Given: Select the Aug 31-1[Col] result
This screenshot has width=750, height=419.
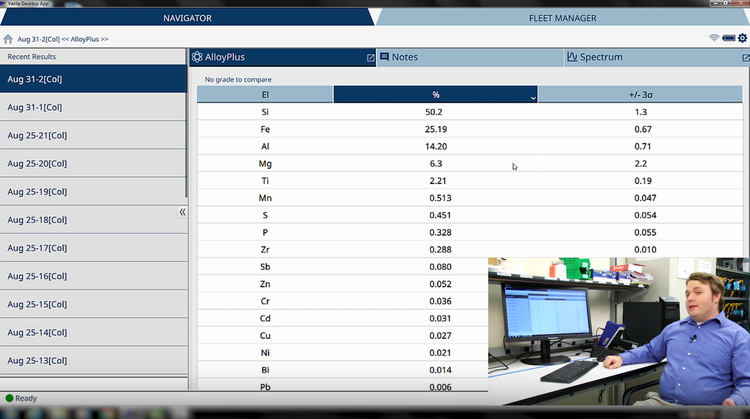Looking at the screenshot, I should (x=92, y=107).
